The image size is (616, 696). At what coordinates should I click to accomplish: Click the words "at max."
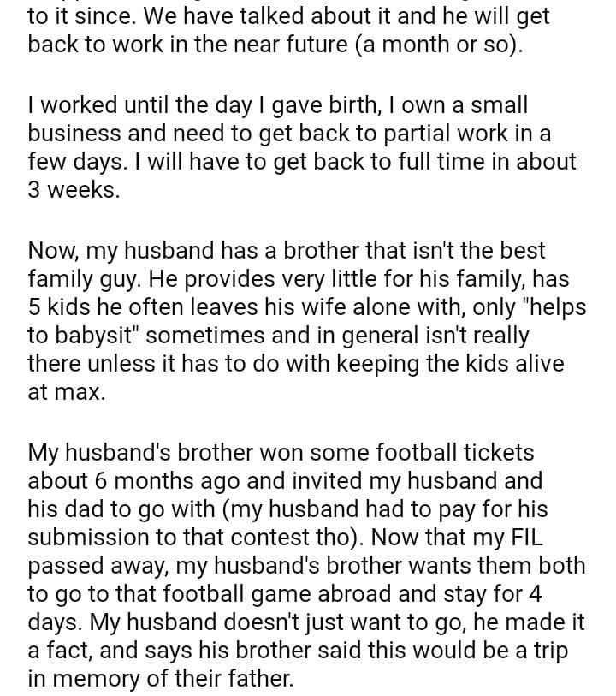coord(65,392)
